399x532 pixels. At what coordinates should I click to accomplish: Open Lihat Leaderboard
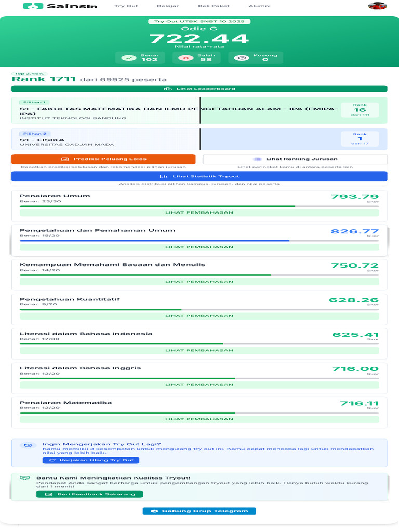click(x=199, y=89)
